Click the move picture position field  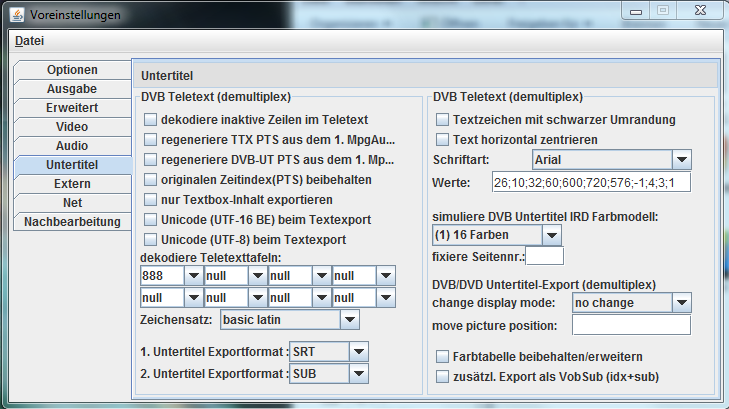point(630,325)
